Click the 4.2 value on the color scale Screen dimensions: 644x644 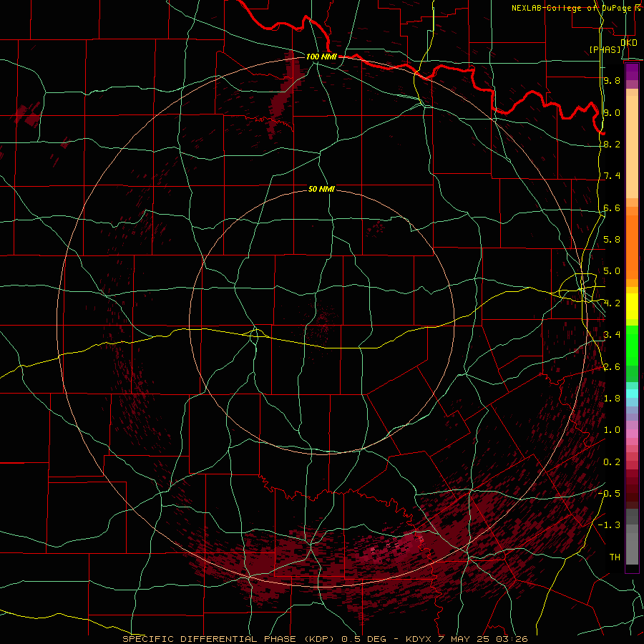(x=612, y=303)
